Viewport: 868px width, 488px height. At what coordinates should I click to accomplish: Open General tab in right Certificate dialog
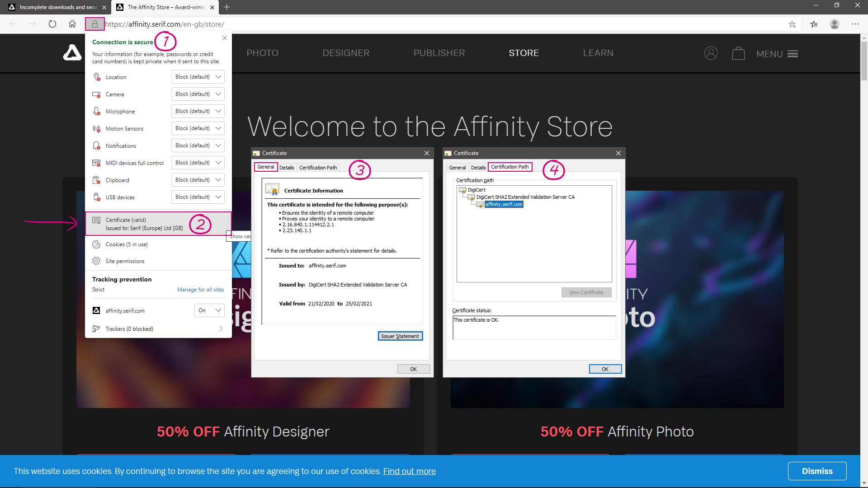click(x=458, y=168)
